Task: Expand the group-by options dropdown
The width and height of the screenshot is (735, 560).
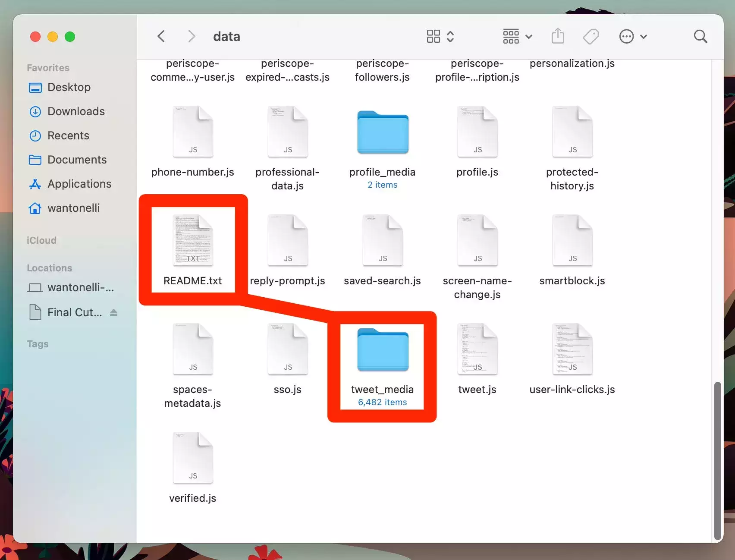Action: [517, 37]
